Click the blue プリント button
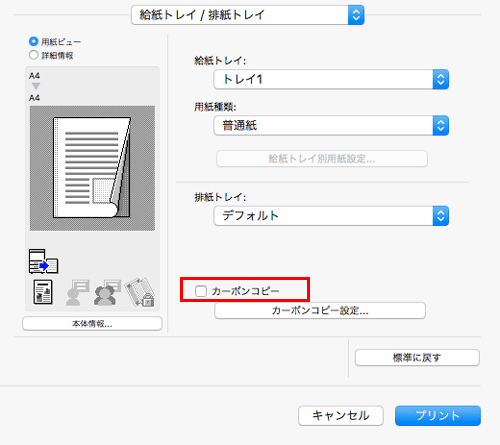Image resolution: width=500 pixels, height=445 pixels. click(x=438, y=416)
